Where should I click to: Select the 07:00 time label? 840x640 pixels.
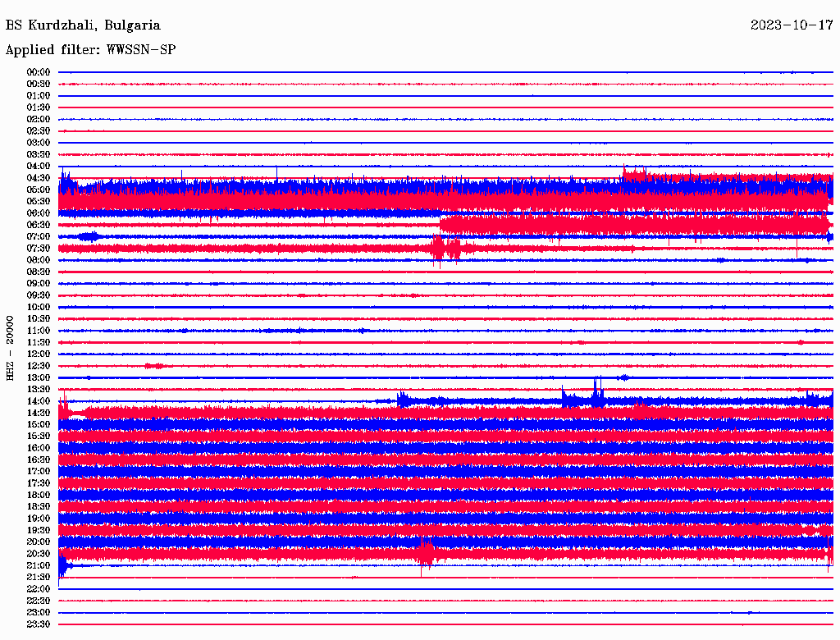(38, 236)
